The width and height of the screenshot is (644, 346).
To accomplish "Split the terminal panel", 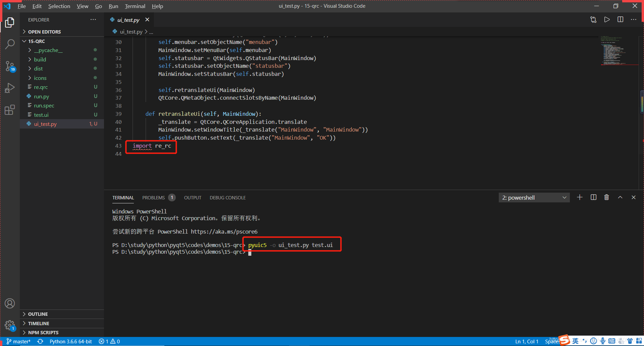I will (593, 197).
